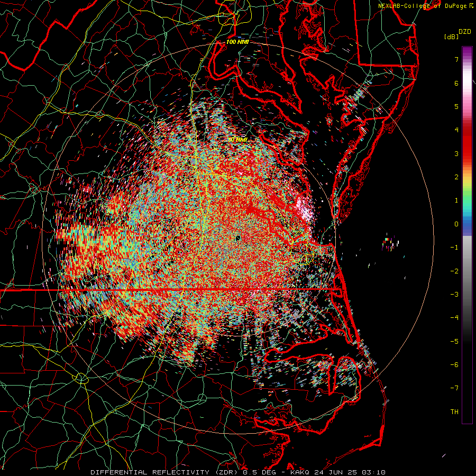Click the Differential Reflectivity KAKQ caption
This screenshot has height=476, width=476.
(x=238, y=472)
